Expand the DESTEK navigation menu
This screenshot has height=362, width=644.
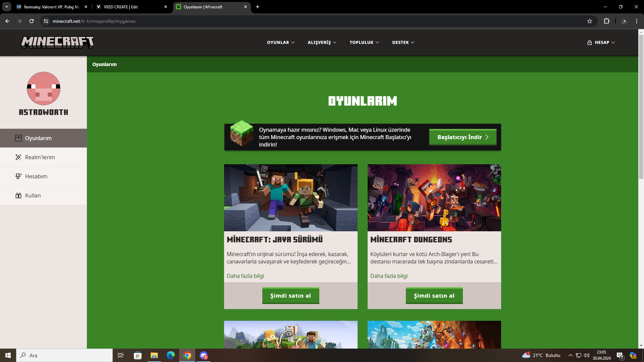click(x=403, y=43)
